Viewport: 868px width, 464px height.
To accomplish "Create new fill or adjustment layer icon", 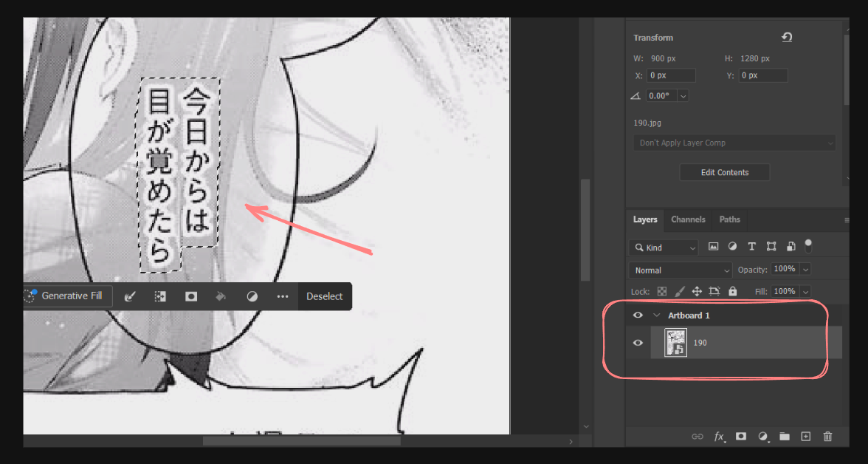I will click(x=763, y=437).
